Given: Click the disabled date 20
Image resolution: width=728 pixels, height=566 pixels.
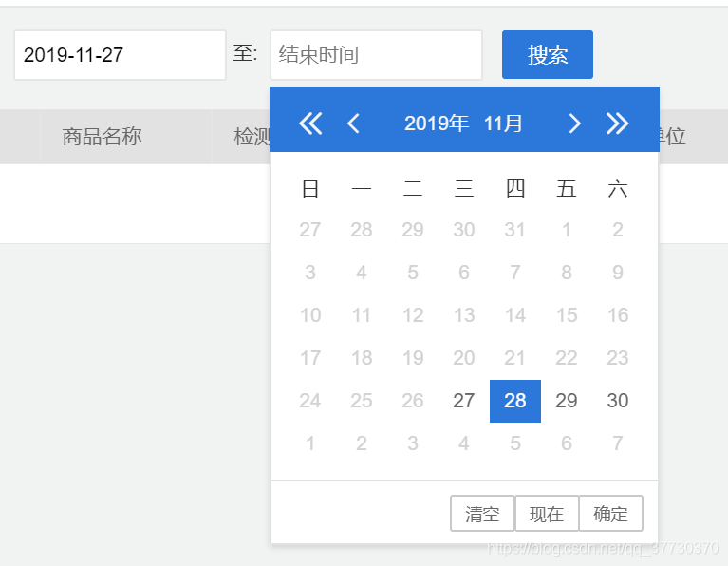Looking at the screenshot, I should [x=464, y=358].
